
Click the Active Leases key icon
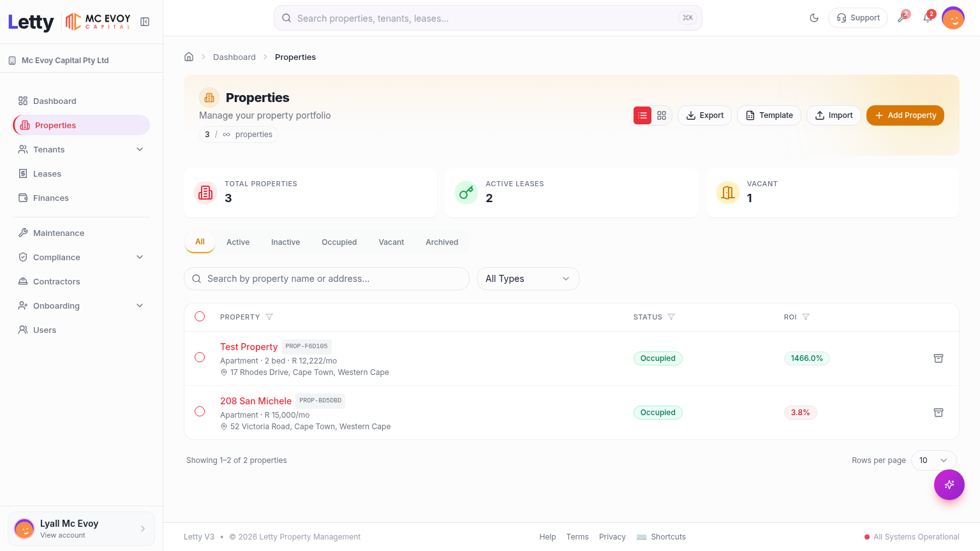pyautogui.click(x=466, y=192)
